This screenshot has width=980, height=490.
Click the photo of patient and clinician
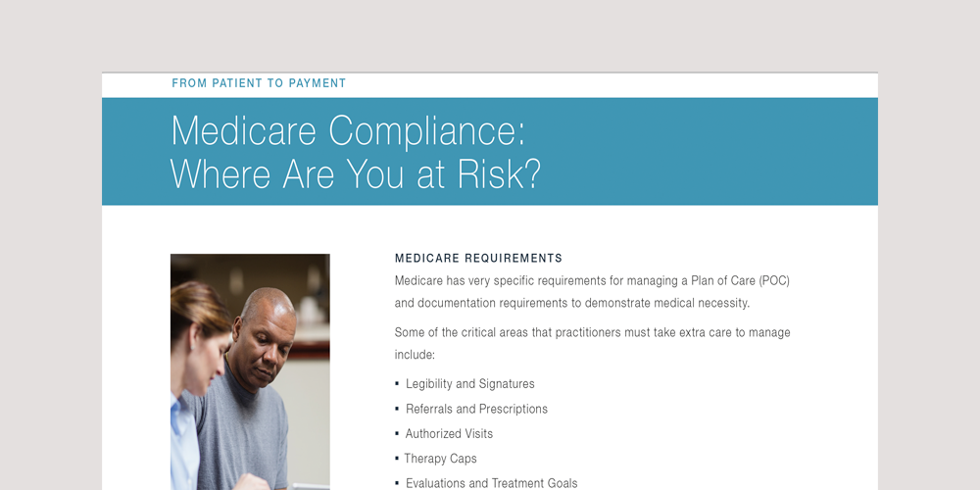click(x=250, y=371)
